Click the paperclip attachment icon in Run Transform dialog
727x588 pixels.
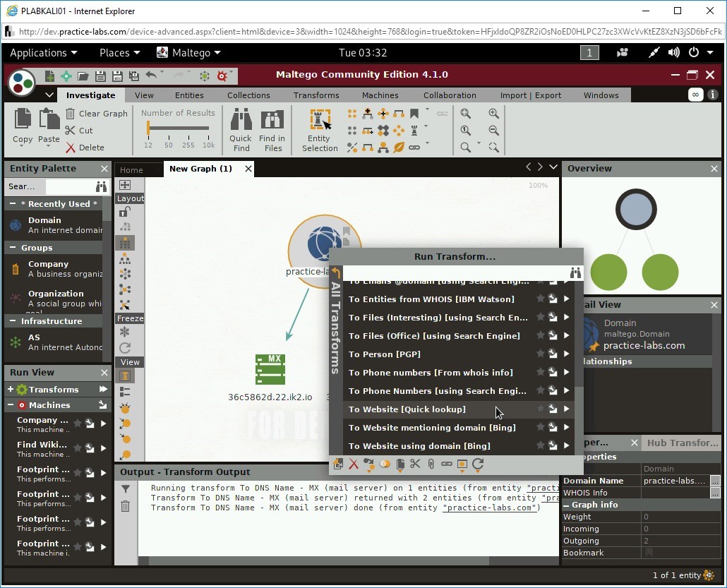pos(431,464)
